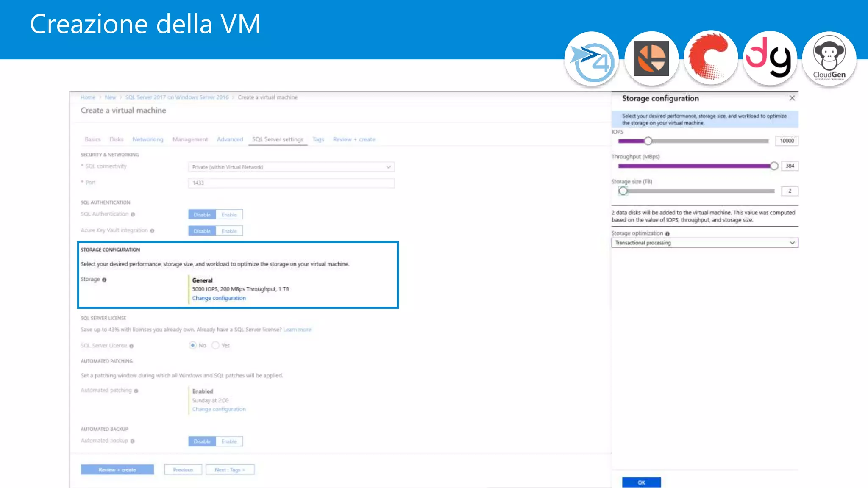This screenshot has width=868, height=488.
Task: Click the IOPS slider handle
Action: pos(648,141)
